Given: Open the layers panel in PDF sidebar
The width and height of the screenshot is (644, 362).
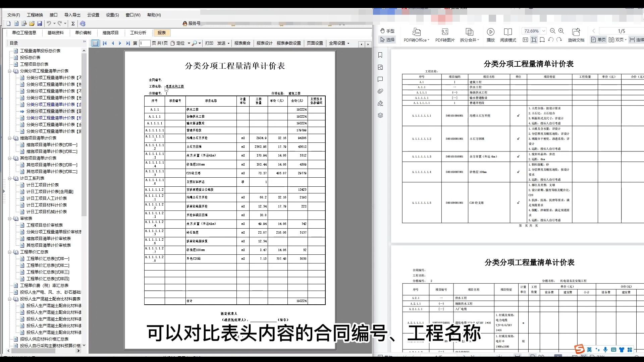Looking at the screenshot, I should tap(380, 115).
